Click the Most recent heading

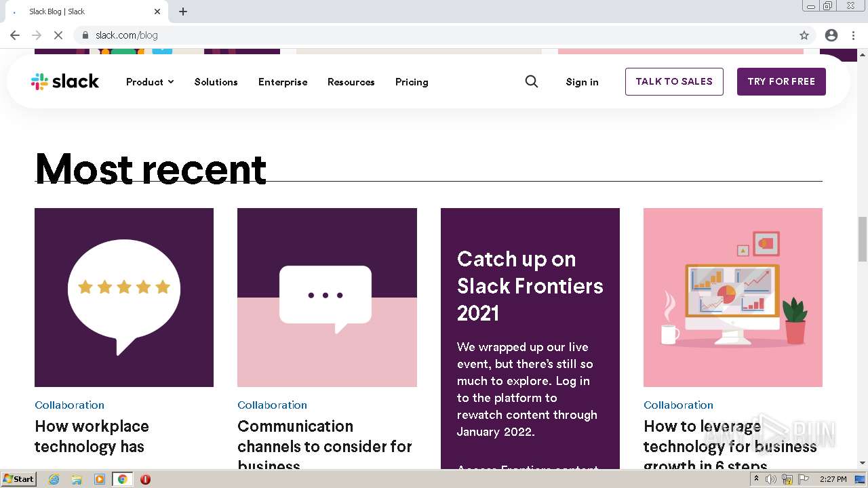point(151,169)
